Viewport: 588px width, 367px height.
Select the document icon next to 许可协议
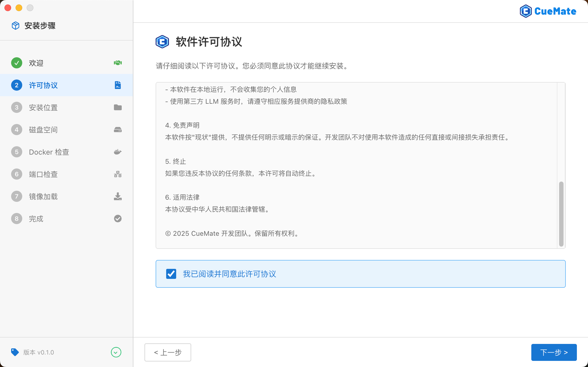tap(118, 85)
